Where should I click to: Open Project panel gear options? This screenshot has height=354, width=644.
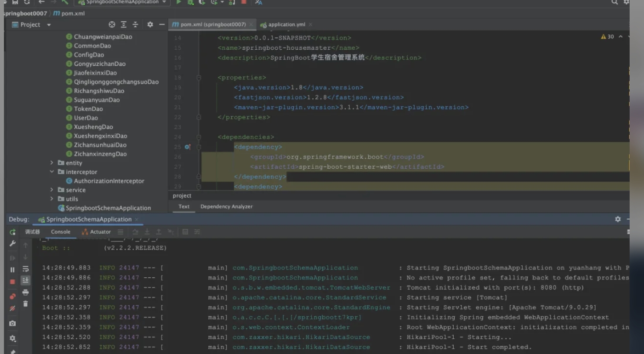pos(150,24)
